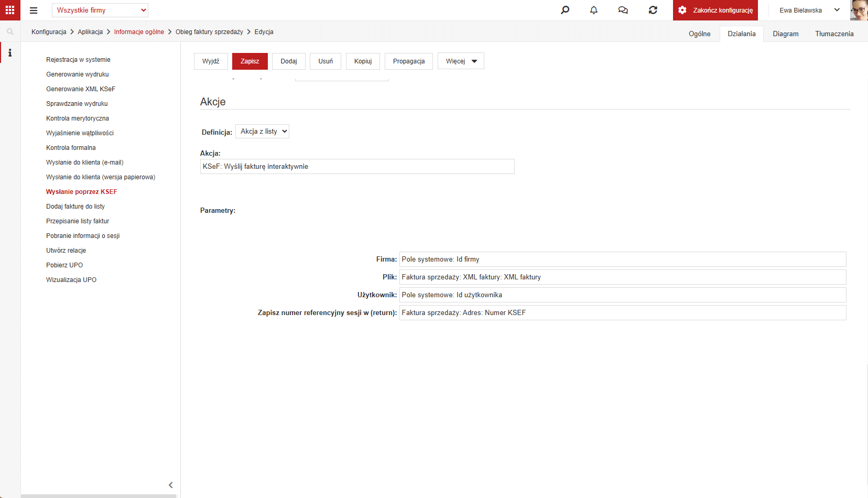Open the chat messages icon
The height and width of the screenshot is (498, 868).
click(x=623, y=10)
